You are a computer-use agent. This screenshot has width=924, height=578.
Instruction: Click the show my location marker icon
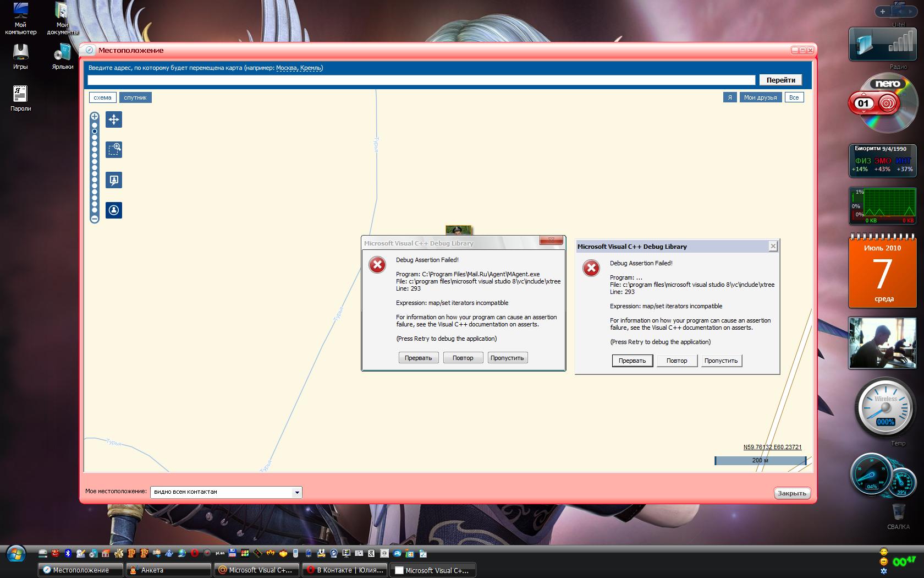tap(114, 180)
